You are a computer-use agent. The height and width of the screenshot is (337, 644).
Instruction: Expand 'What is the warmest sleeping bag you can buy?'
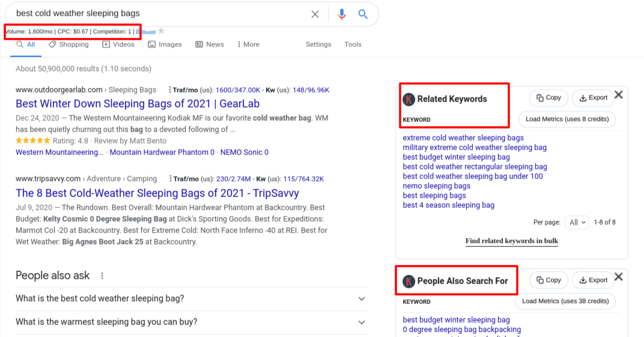point(192,322)
